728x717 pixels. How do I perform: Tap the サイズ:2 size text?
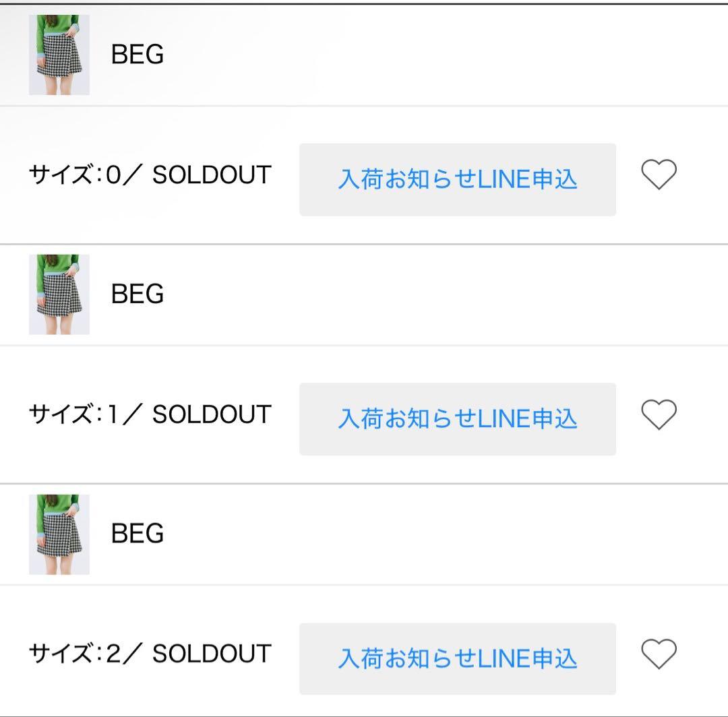[74, 654]
